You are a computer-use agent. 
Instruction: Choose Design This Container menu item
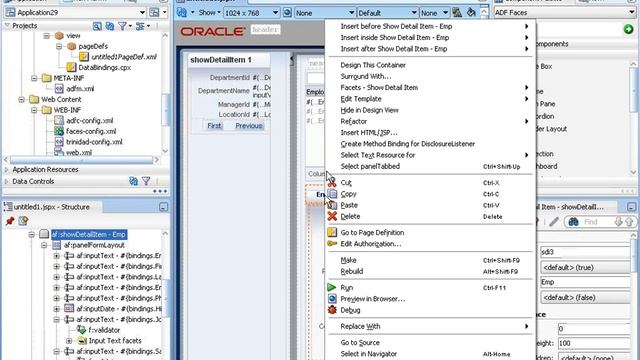pyautogui.click(x=430, y=65)
